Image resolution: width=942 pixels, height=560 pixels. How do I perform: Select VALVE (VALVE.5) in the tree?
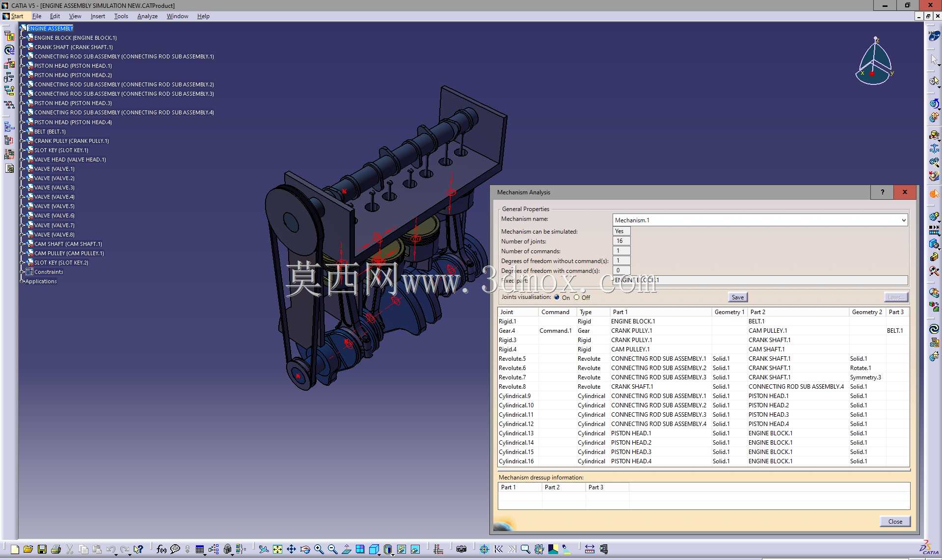click(x=54, y=206)
